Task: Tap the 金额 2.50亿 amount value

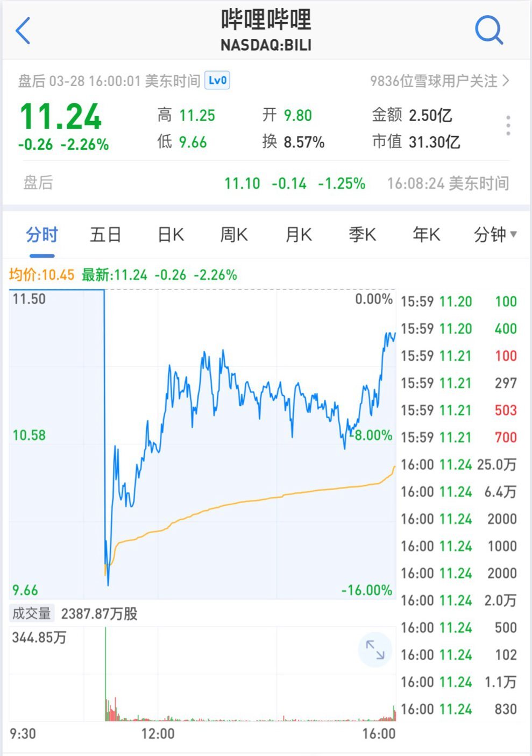Action: [x=412, y=115]
